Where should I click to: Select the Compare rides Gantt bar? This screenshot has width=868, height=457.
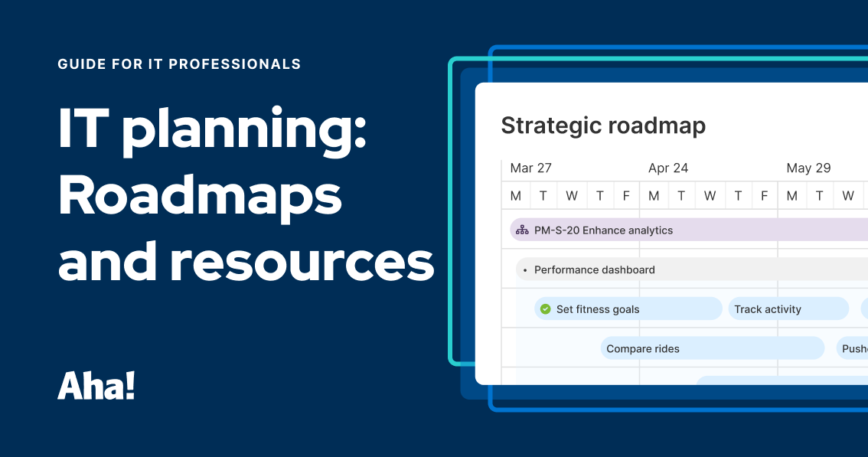tap(712, 348)
